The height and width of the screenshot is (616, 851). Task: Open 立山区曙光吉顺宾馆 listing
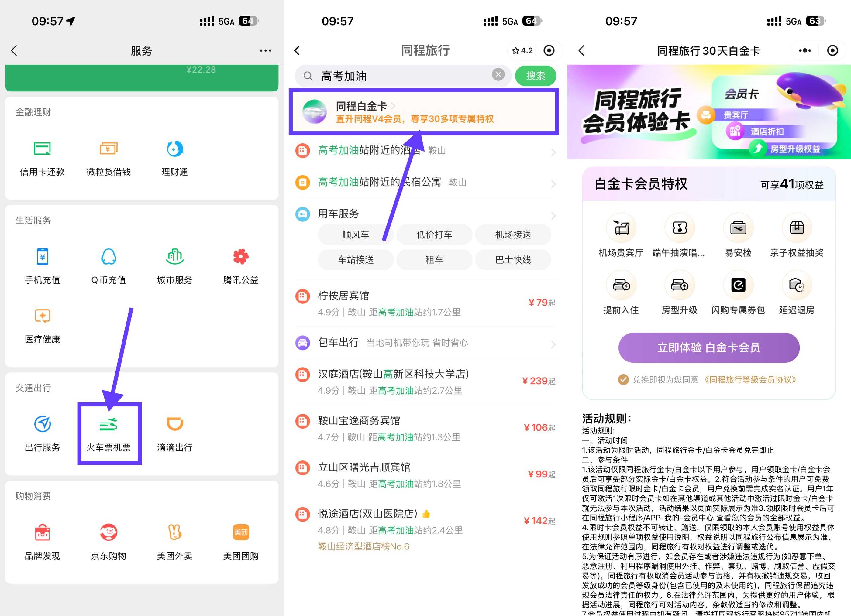click(x=425, y=475)
